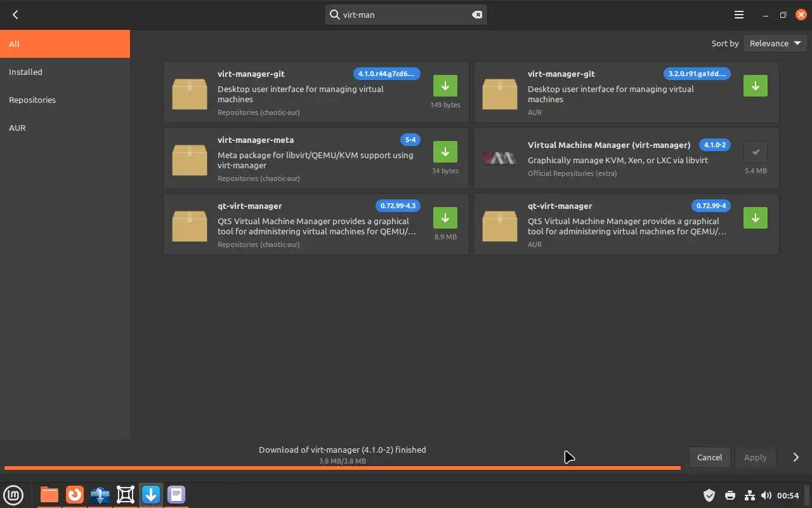Launch Firefox from the taskbar
Screen dimensions: 812x508
coord(75,495)
